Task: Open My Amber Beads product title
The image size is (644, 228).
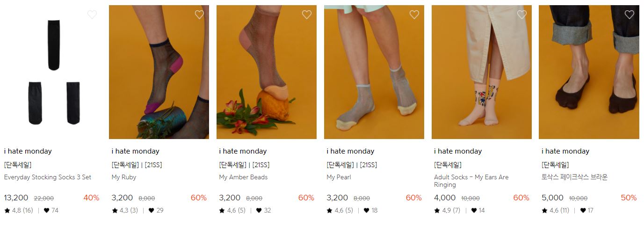Action: pos(243,177)
